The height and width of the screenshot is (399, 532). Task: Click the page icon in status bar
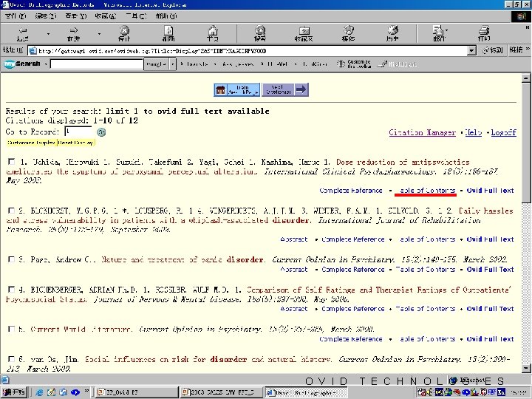(4, 380)
